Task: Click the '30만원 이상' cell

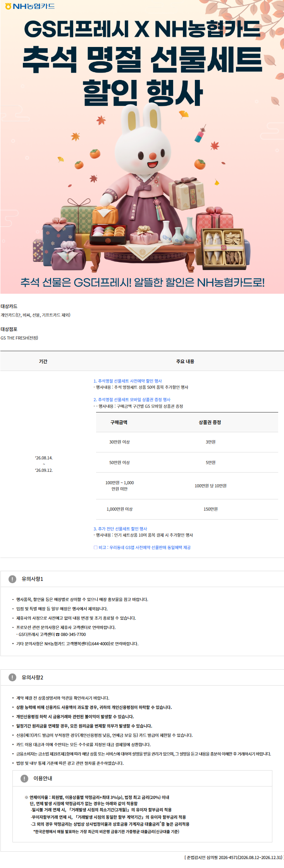Action: tap(119, 442)
